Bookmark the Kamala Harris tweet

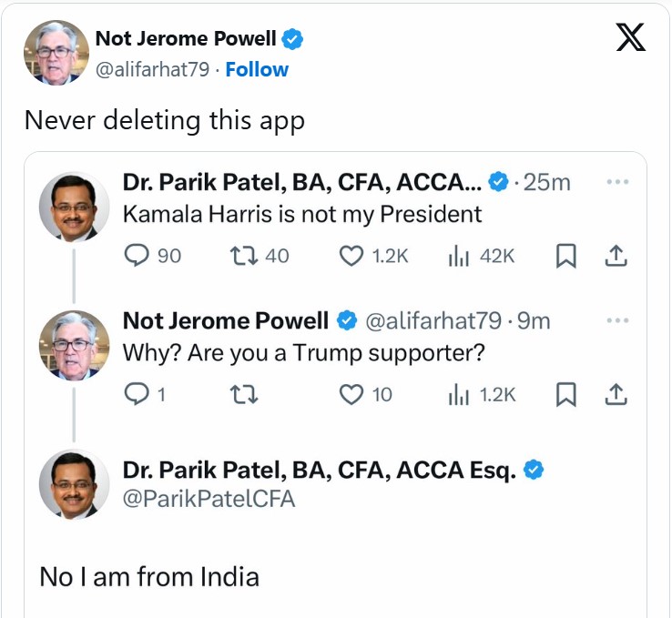565,257
